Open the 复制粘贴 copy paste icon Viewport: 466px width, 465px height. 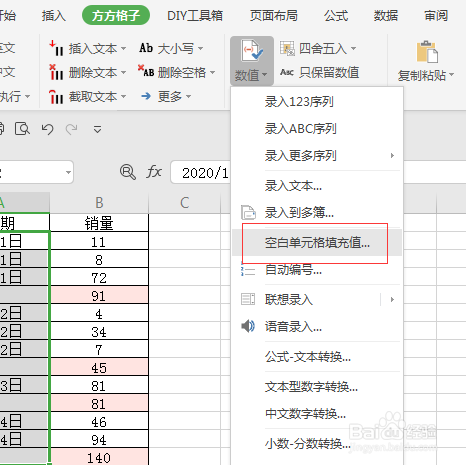(427, 52)
